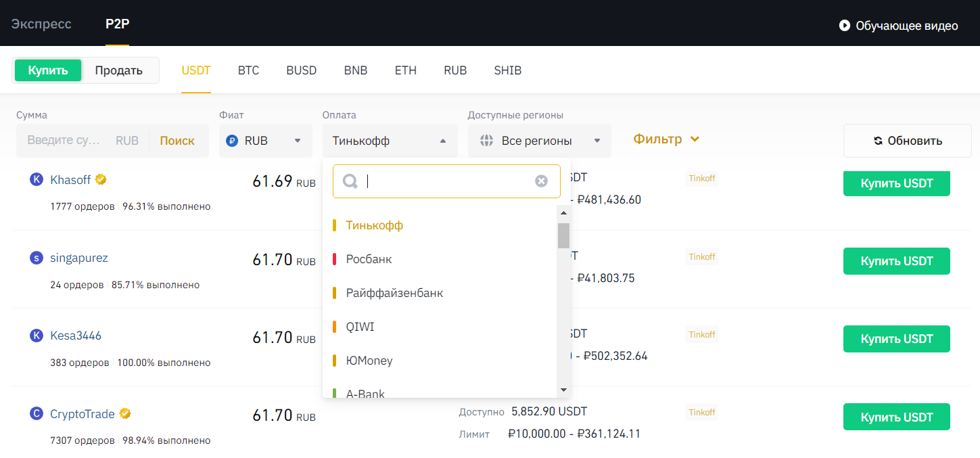Select the BNB currency tab
Viewport: 980px width, 458px height.
pyautogui.click(x=356, y=70)
